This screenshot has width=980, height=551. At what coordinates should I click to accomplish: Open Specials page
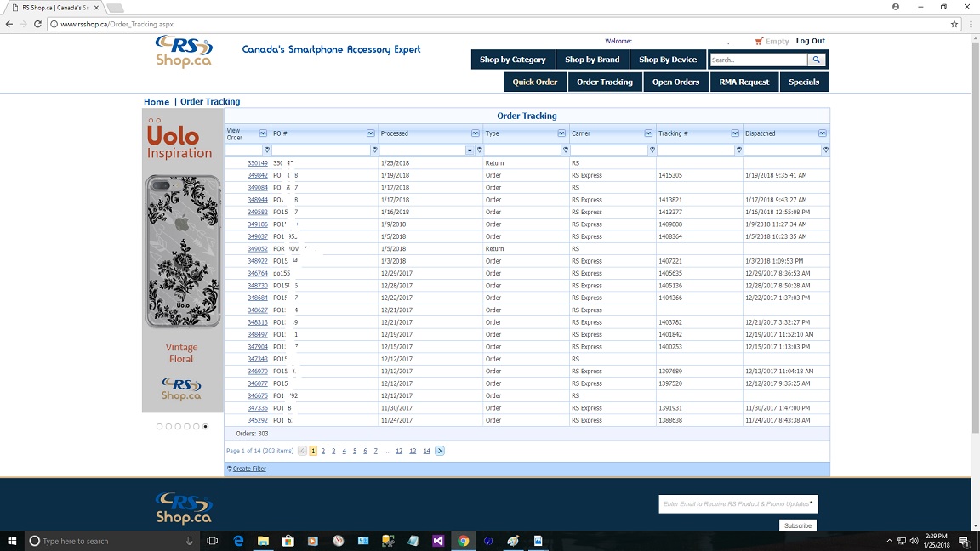click(804, 82)
